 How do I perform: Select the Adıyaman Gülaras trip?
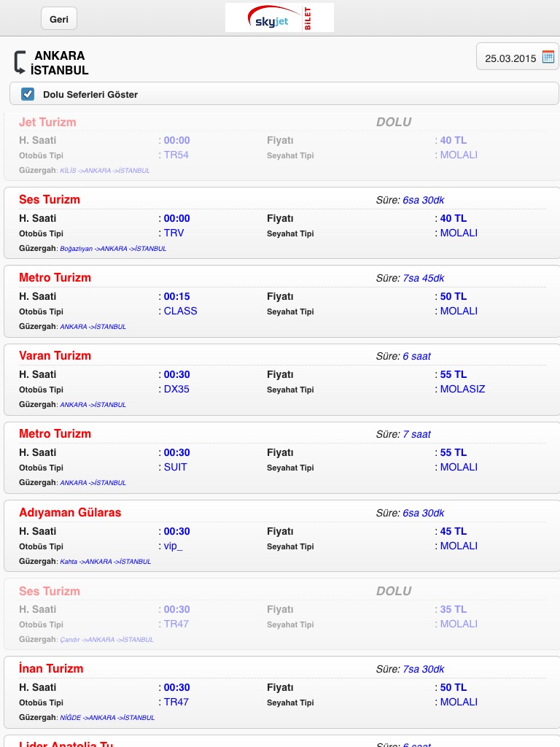[280, 535]
